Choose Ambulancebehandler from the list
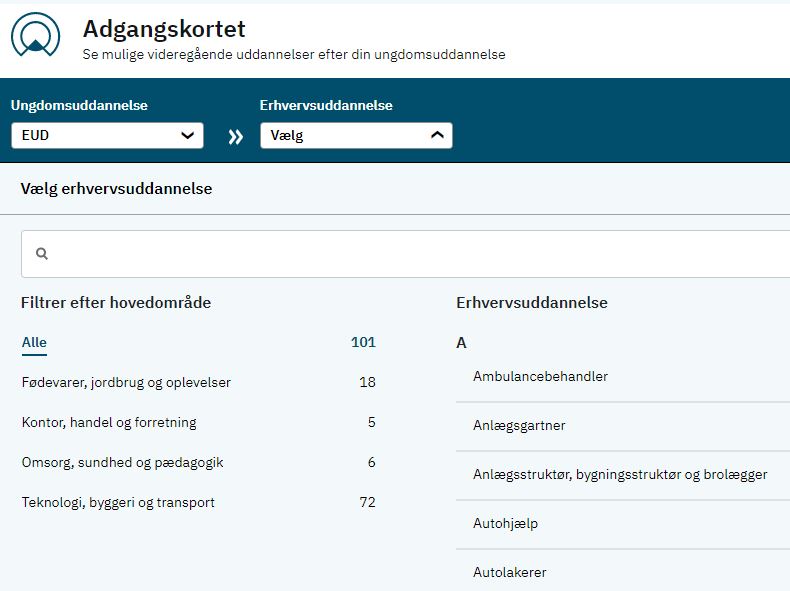790x591 pixels. [x=623, y=377]
